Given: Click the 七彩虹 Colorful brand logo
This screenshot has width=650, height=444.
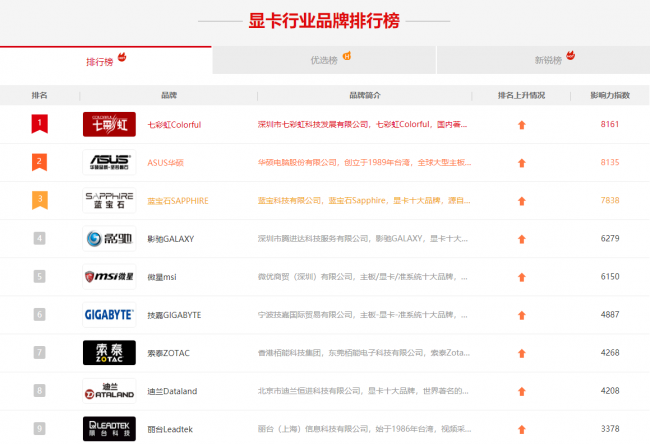Looking at the screenshot, I should click(109, 124).
